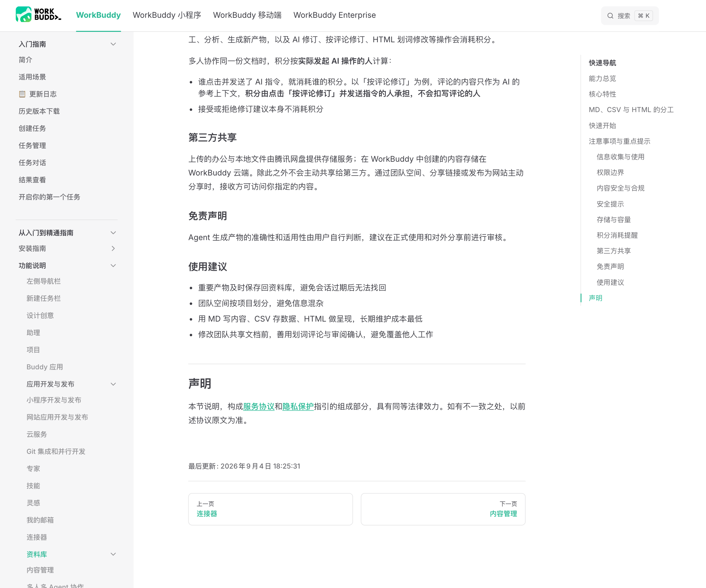Go to next page 内容管理
Image resolution: width=706 pixels, height=588 pixels.
443,509
